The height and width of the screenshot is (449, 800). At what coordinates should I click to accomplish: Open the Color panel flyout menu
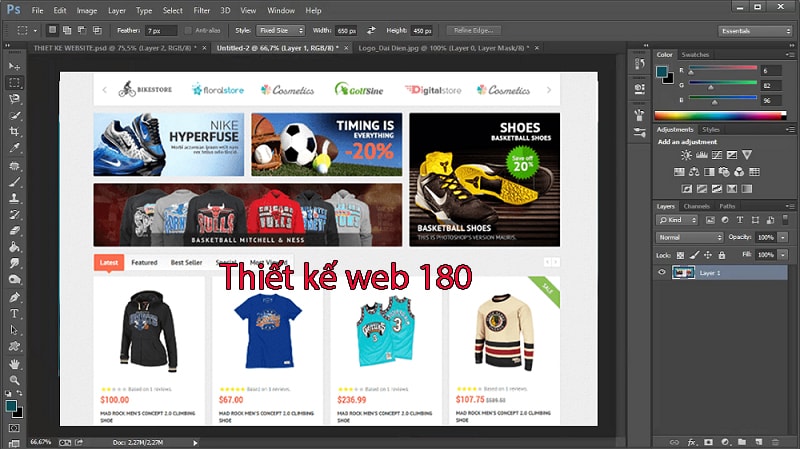[790, 54]
